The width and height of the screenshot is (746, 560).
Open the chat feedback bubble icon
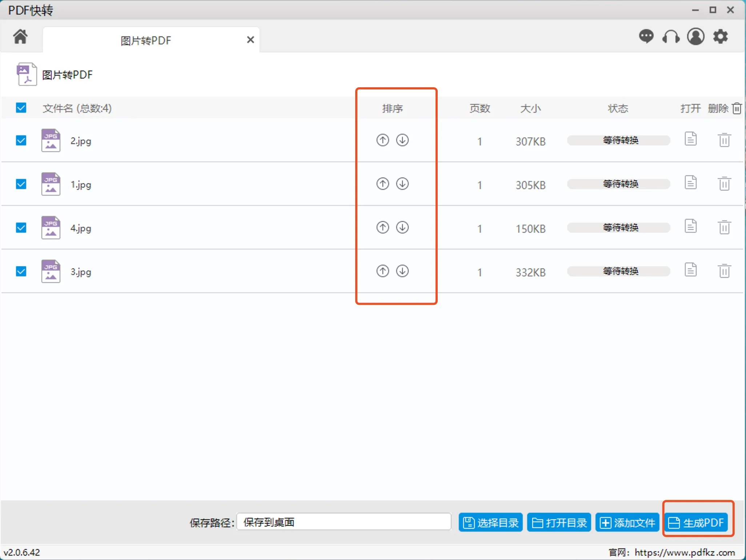click(646, 36)
